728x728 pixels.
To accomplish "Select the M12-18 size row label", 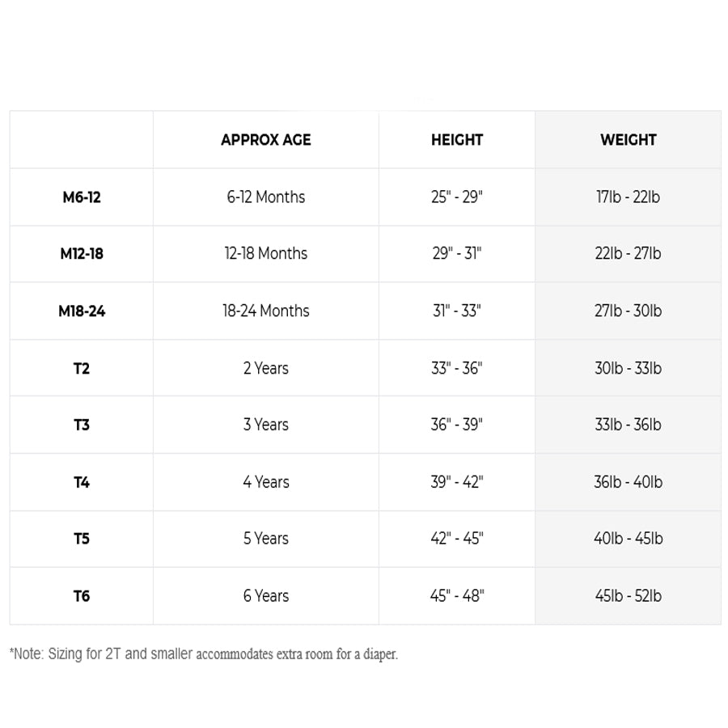I will [x=82, y=254].
